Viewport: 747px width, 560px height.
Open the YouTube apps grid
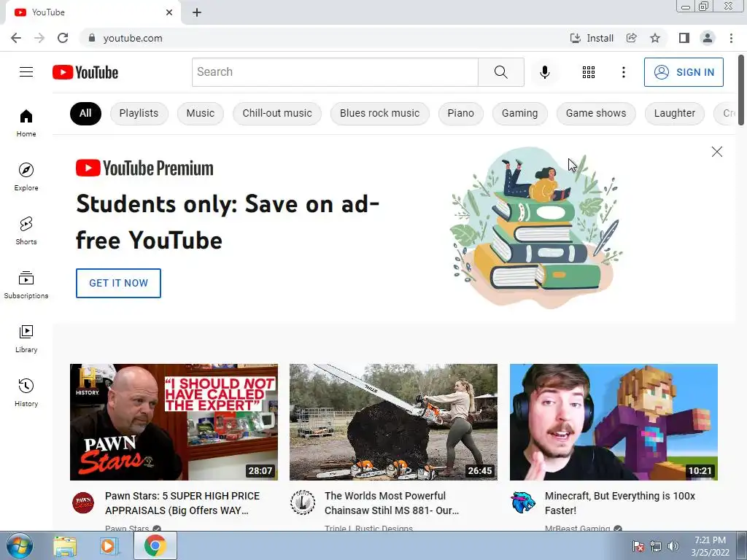(589, 72)
